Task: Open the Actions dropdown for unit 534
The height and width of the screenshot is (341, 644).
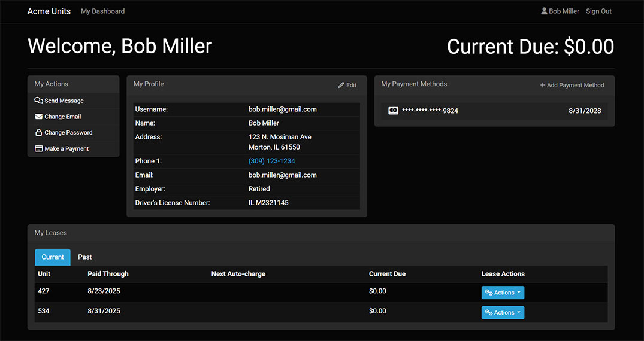Action: pyautogui.click(x=503, y=313)
